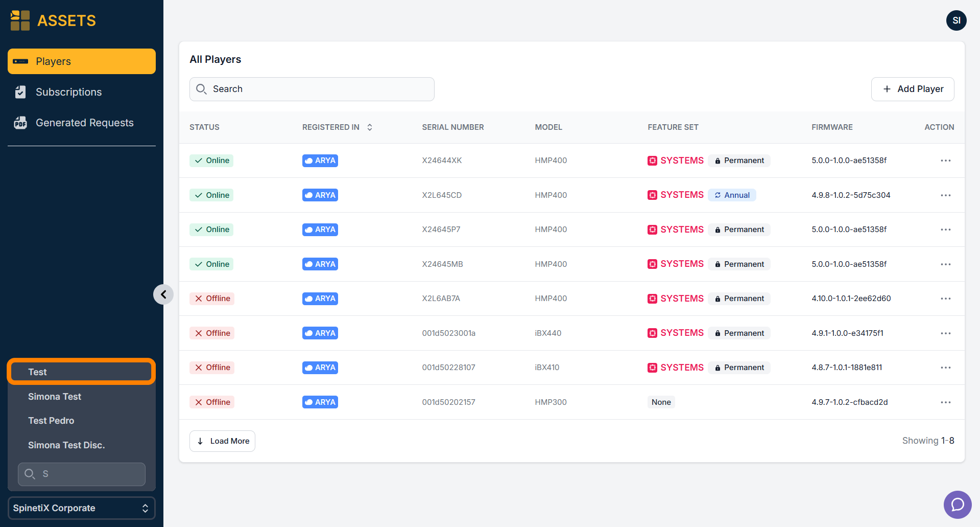Open actions menu for player X2L6AB7A
Viewport: 980px width, 527px height.
tap(946, 299)
